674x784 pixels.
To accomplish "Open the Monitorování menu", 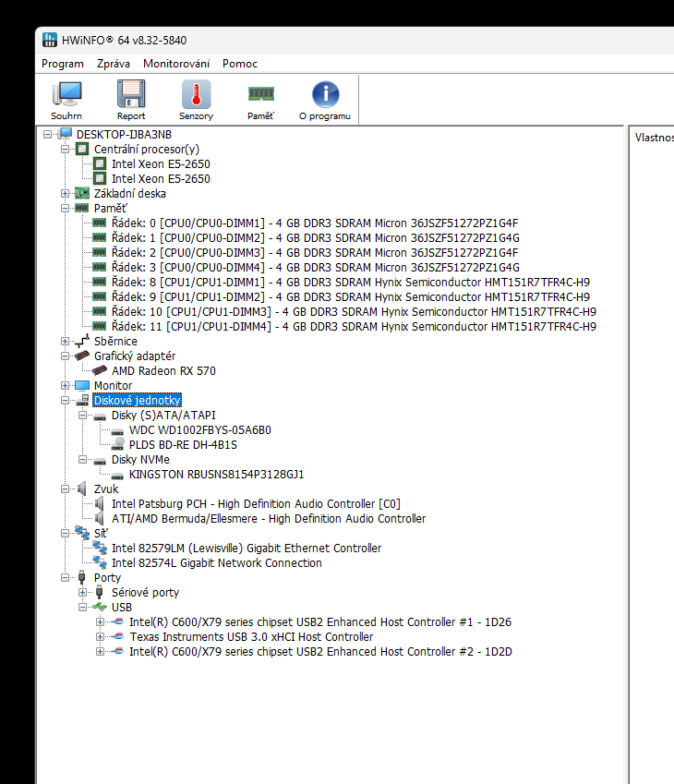I will coord(175,64).
